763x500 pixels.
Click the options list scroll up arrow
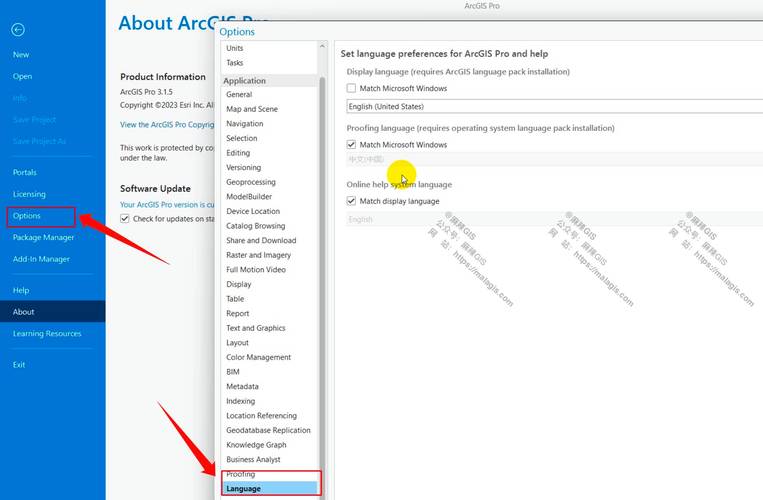pos(322,46)
